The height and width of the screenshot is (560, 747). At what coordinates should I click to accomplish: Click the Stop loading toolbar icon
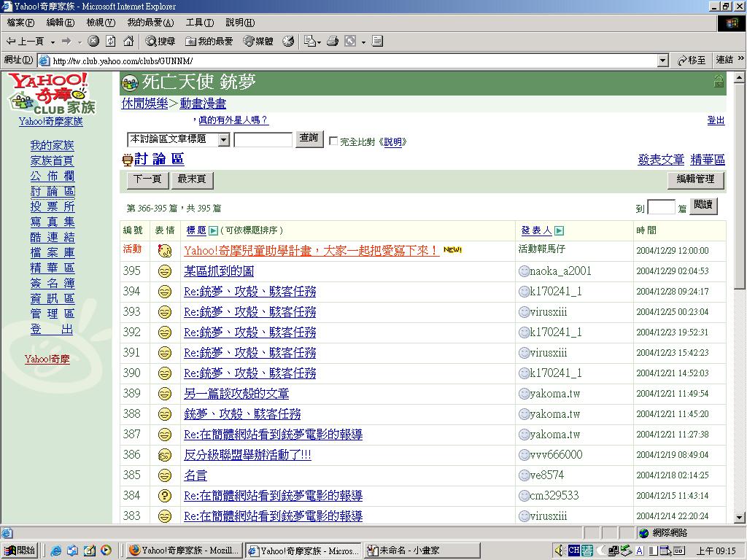pos(93,42)
